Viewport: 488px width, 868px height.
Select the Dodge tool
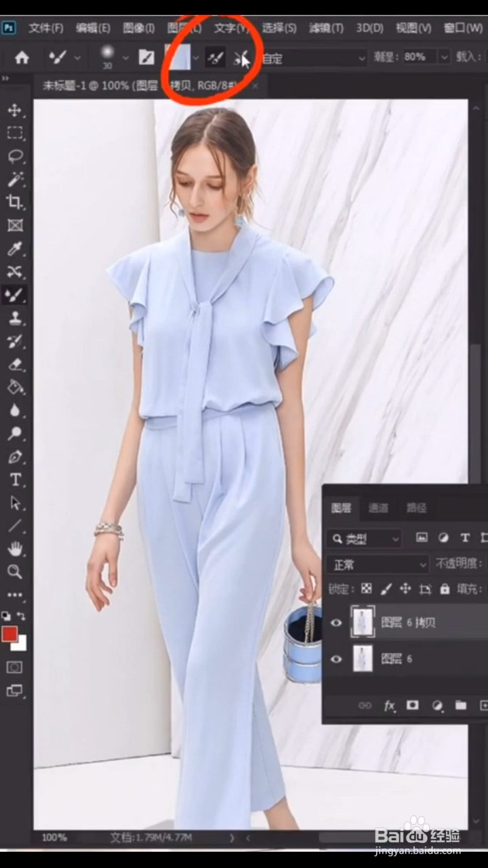pyautogui.click(x=14, y=433)
